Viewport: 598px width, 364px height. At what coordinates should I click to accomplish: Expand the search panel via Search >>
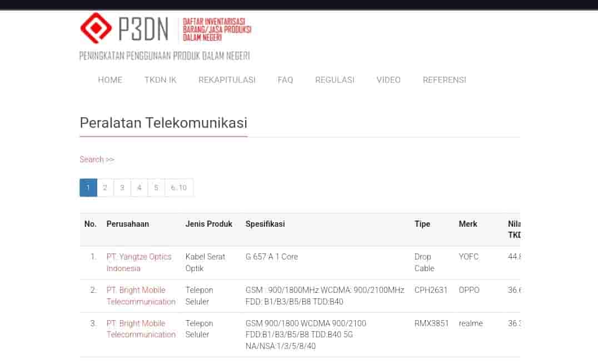(x=97, y=159)
